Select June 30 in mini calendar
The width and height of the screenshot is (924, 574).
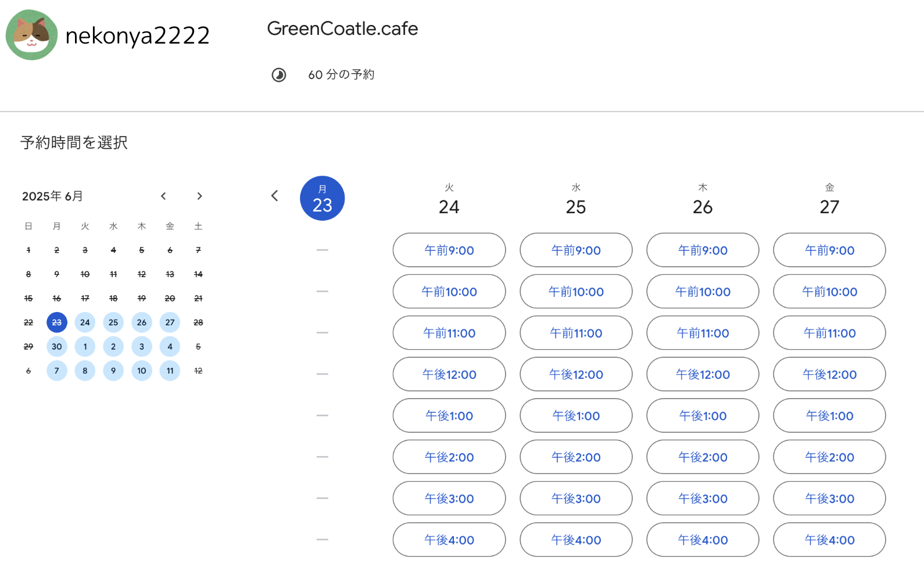57,347
